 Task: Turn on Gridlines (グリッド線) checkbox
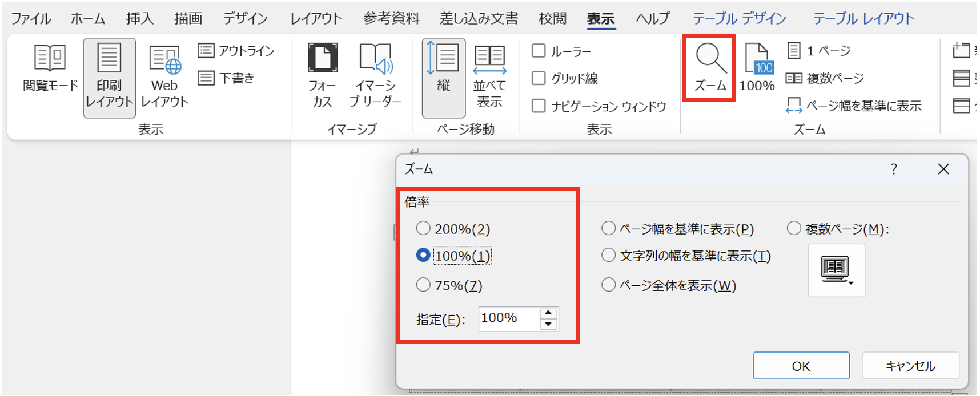coord(539,78)
